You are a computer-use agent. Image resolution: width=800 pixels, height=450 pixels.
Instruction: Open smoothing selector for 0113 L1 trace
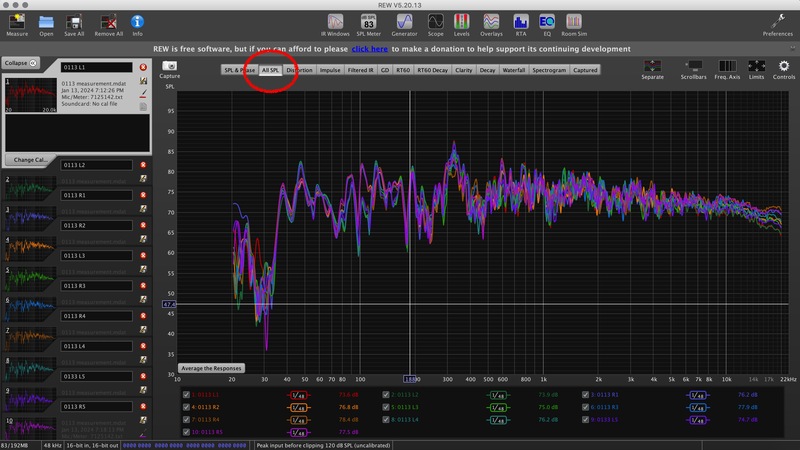point(298,395)
